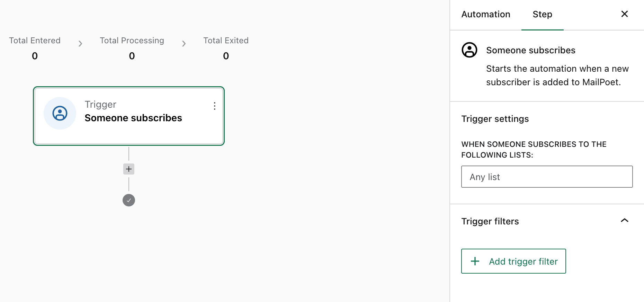Open the Any list selection field
Viewport: 644px width, 302px height.
click(x=547, y=177)
